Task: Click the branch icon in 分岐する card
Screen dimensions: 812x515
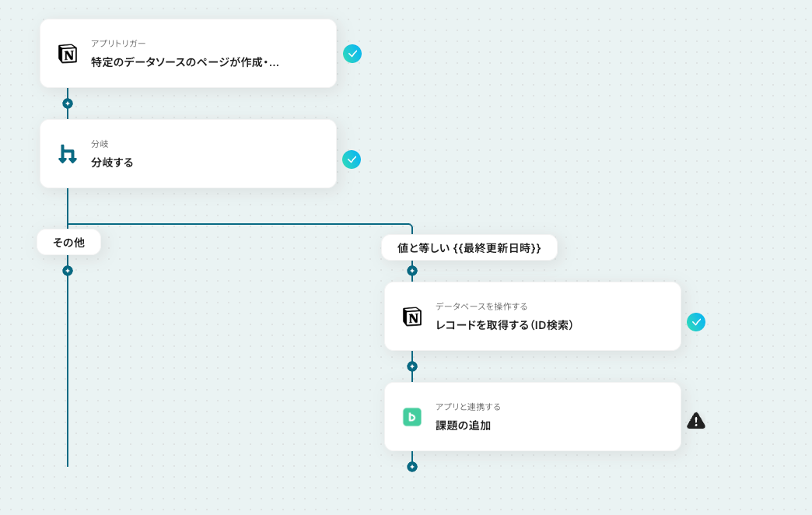Action: [68, 154]
